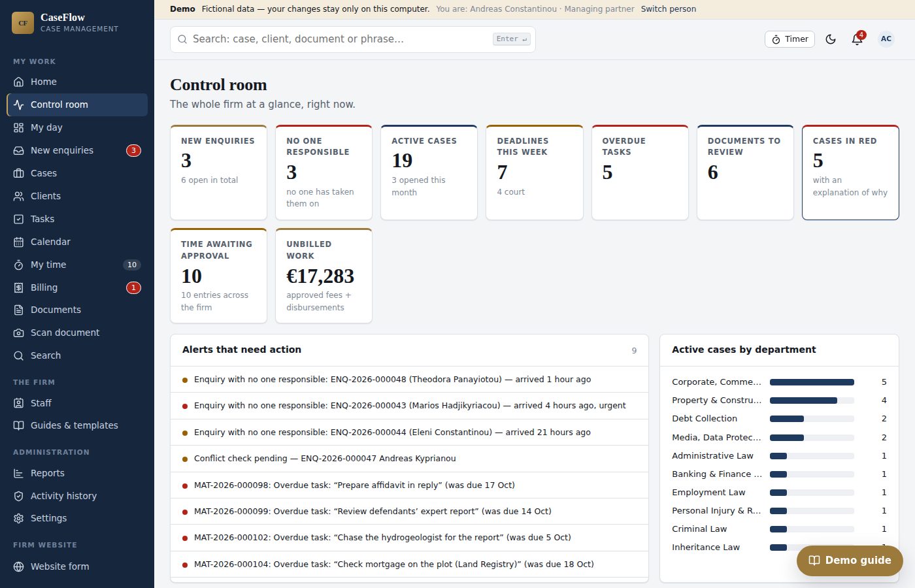915x588 pixels.
Task: Open AC user avatar menu
Action: 886,39
